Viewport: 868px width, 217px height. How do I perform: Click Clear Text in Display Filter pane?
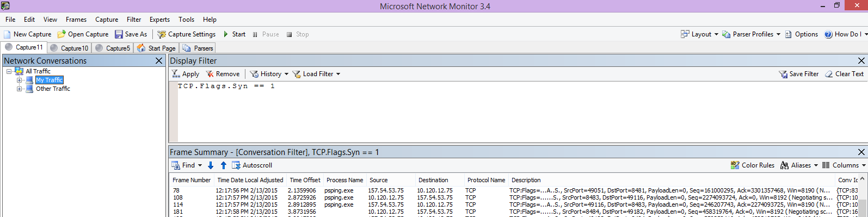[x=844, y=74]
